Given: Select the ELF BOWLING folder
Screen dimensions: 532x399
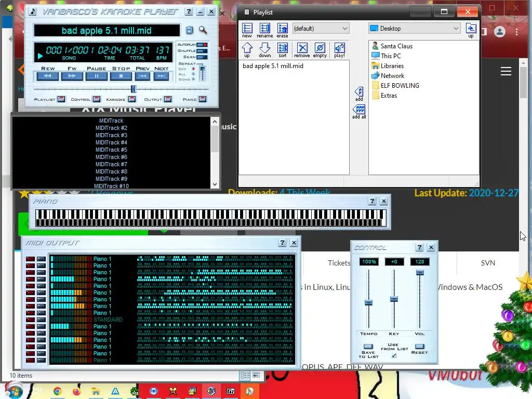Looking at the screenshot, I should tap(395, 85).
